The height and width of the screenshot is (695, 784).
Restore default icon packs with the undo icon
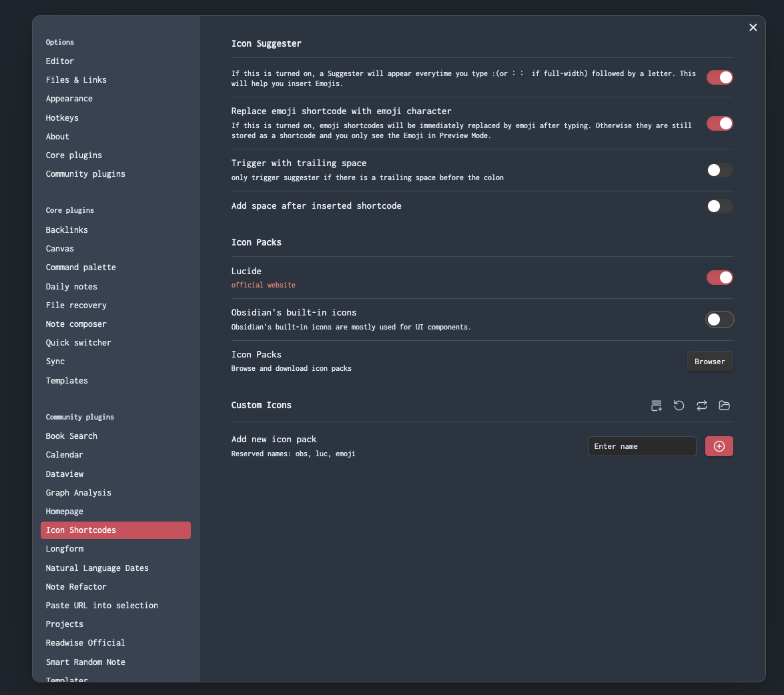pos(679,405)
